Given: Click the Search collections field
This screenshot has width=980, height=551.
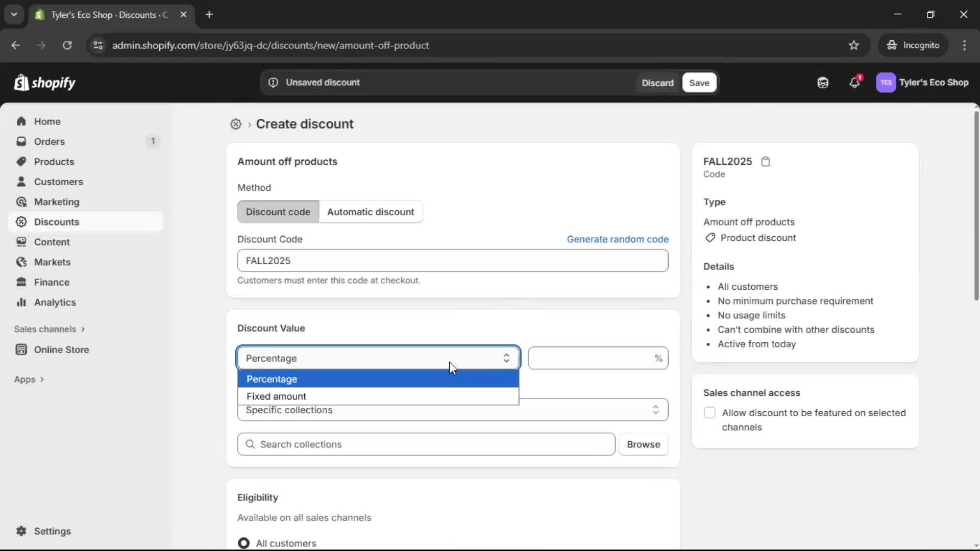Looking at the screenshot, I should pos(426,444).
